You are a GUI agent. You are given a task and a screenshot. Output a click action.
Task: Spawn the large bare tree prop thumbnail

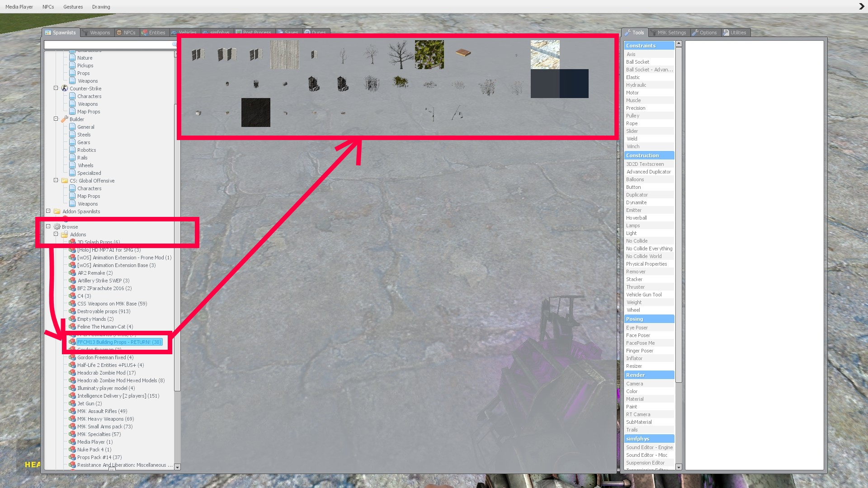pos(400,55)
